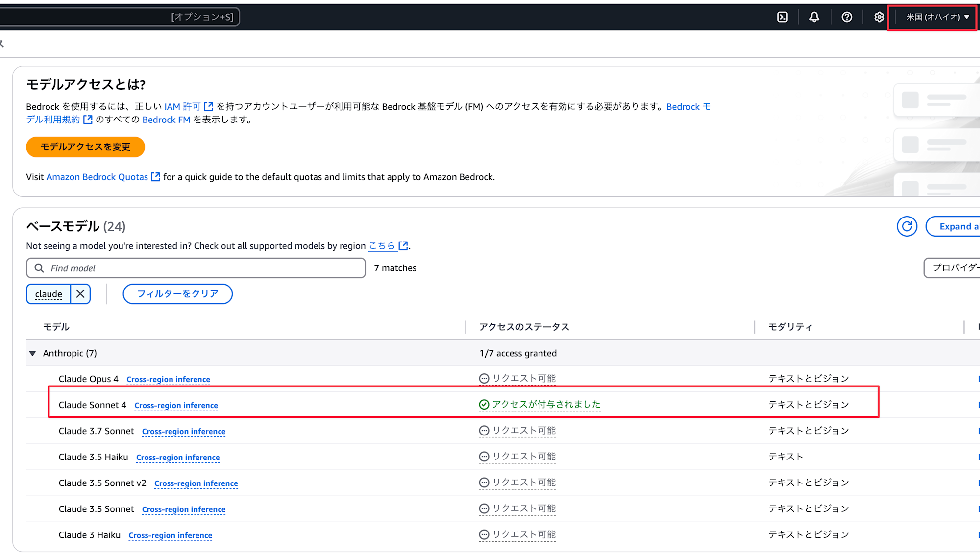Click リクエスト可能 status for Claude 3.5 Sonnet
Image resolution: width=980 pixels, height=556 pixels.
[517, 508]
